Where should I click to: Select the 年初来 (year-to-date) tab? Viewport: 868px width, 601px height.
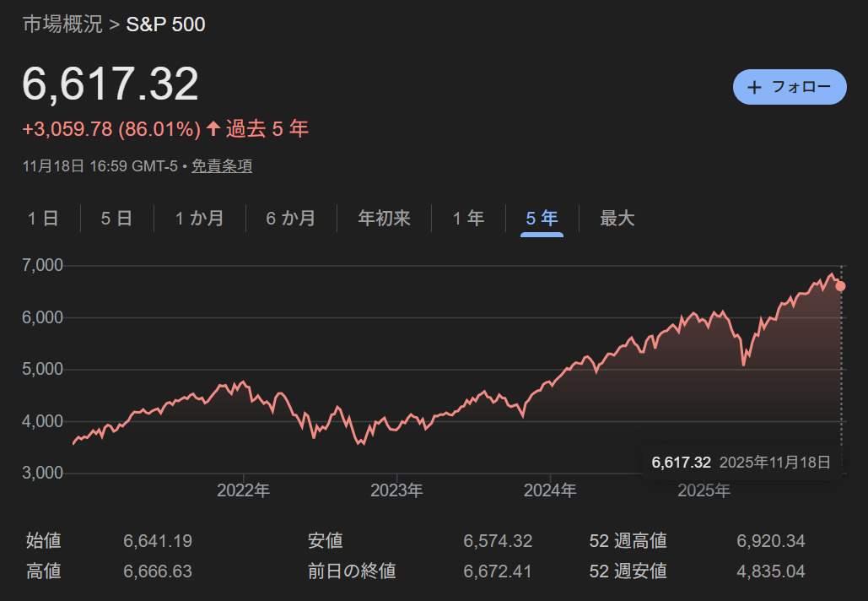point(384,219)
